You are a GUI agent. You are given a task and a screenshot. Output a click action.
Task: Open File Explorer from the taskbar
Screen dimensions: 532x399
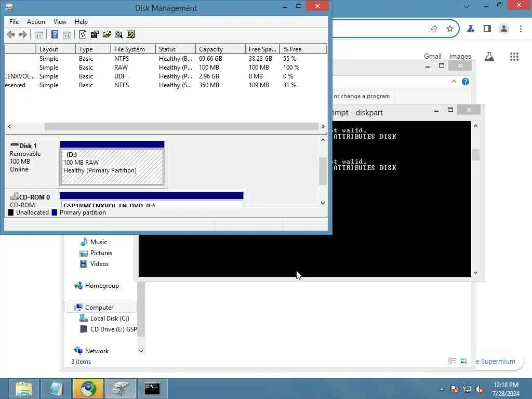[x=24, y=389]
